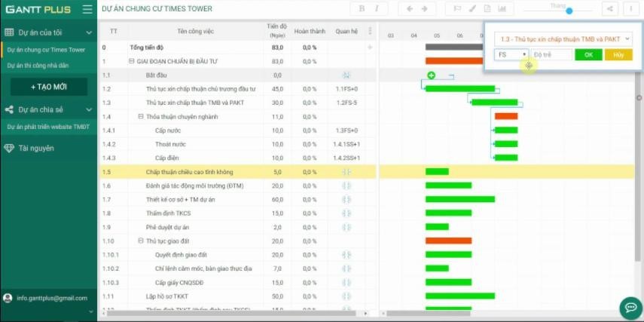The width and height of the screenshot is (644, 322).
Task: Collapse the Dự án của tôi sidebar section
Action: (89, 32)
